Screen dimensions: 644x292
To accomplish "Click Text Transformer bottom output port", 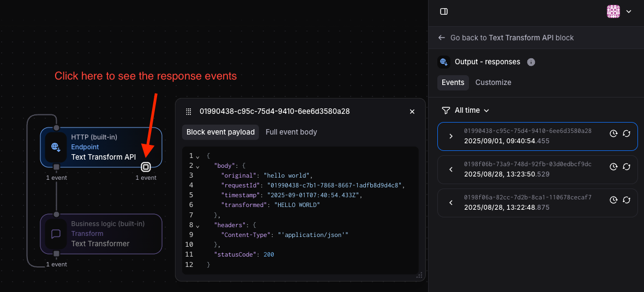I will click(57, 253).
